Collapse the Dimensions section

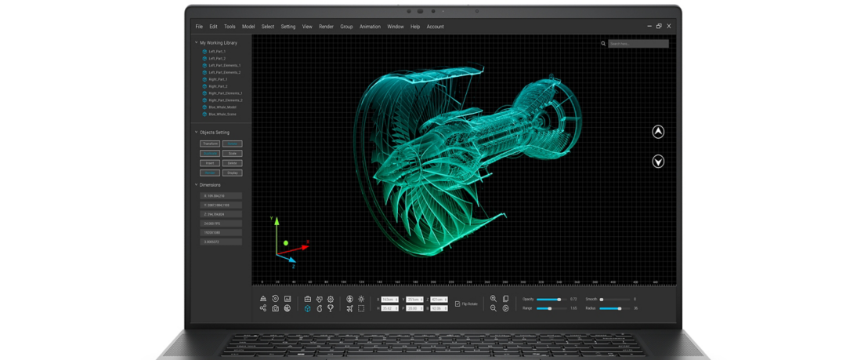point(197,185)
